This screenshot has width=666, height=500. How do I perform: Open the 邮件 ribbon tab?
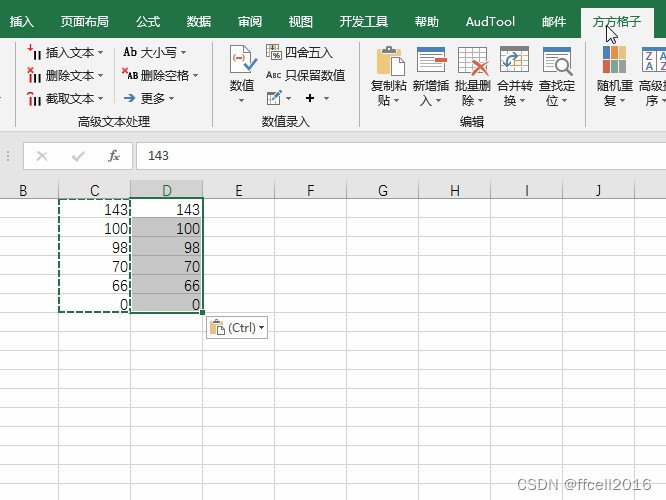click(x=554, y=21)
